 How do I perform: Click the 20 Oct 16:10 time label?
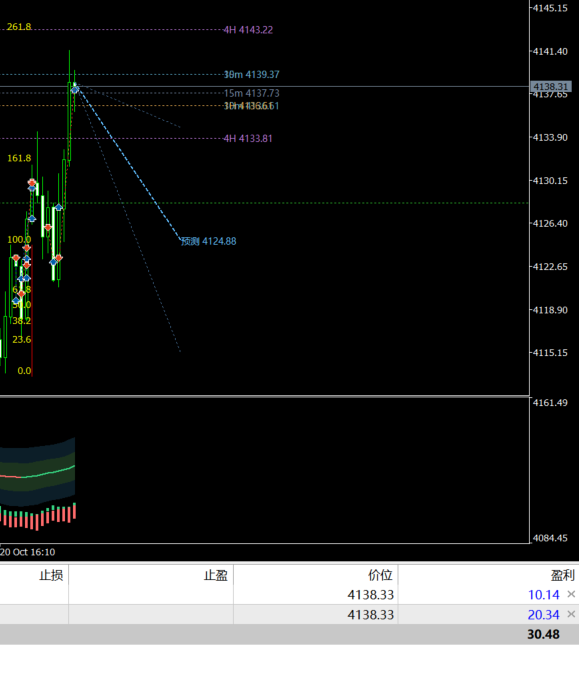pyautogui.click(x=28, y=552)
